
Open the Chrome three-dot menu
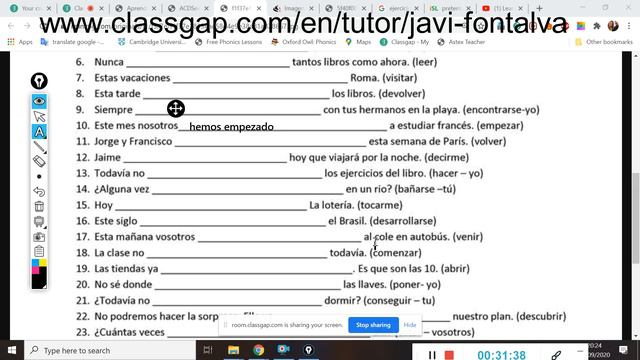629,26
